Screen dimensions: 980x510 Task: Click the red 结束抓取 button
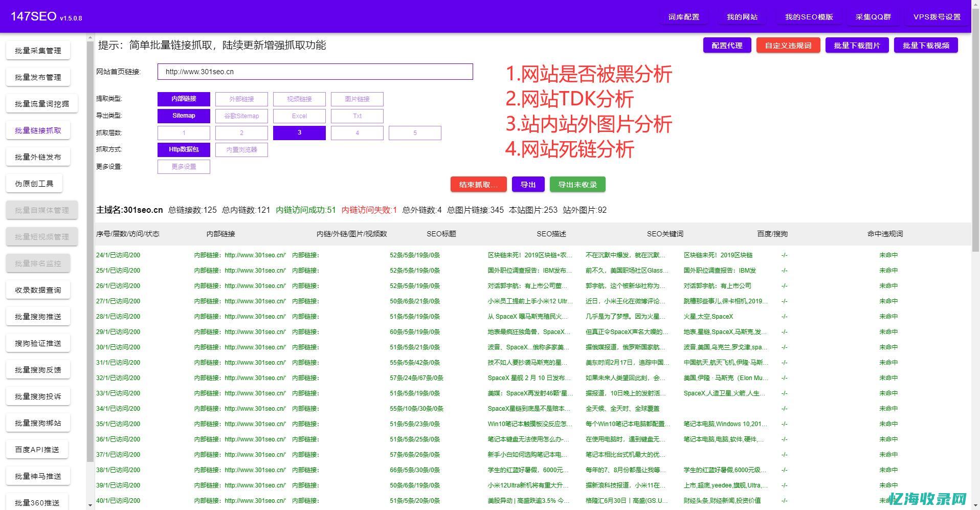[x=477, y=184]
